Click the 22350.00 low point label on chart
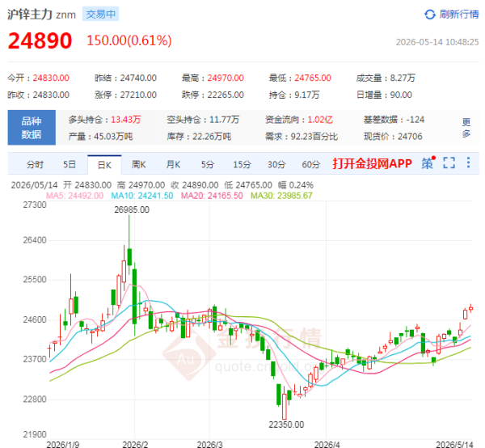Image resolution: width=485 pixels, height=448 pixels. (x=286, y=425)
